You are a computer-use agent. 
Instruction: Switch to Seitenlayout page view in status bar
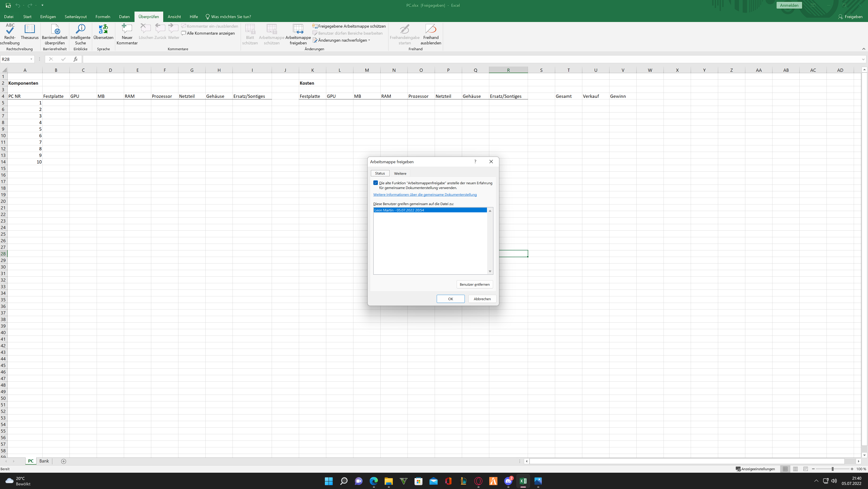coord(795,469)
